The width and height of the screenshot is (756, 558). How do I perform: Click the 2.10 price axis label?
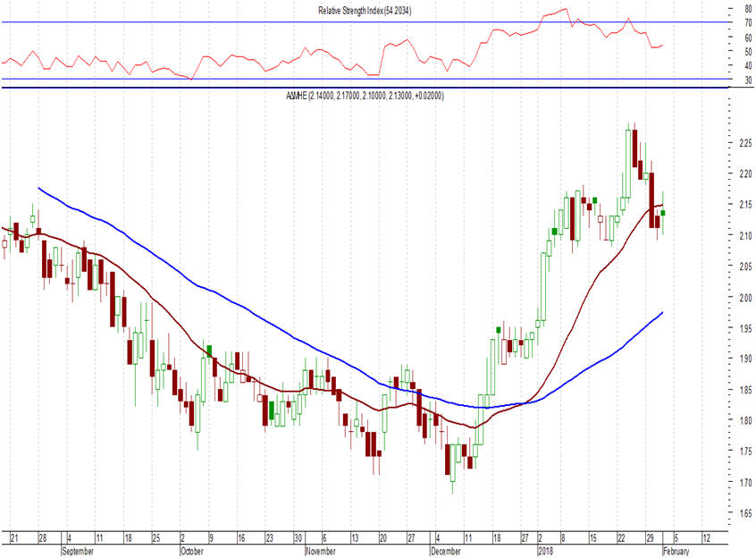pos(745,235)
